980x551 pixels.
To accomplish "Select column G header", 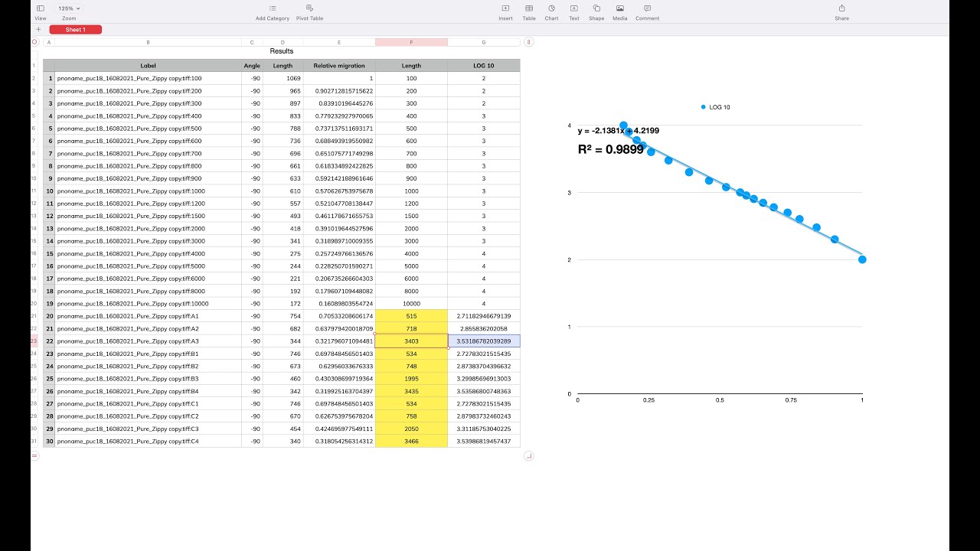I will (484, 42).
